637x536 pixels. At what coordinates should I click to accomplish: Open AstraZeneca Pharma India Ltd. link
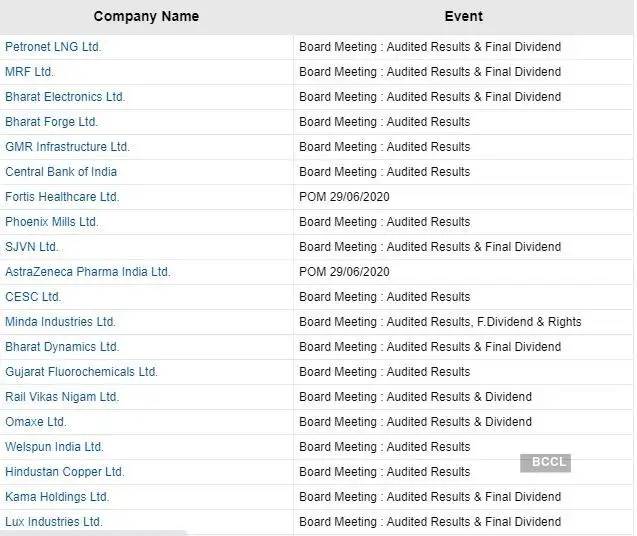point(88,272)
